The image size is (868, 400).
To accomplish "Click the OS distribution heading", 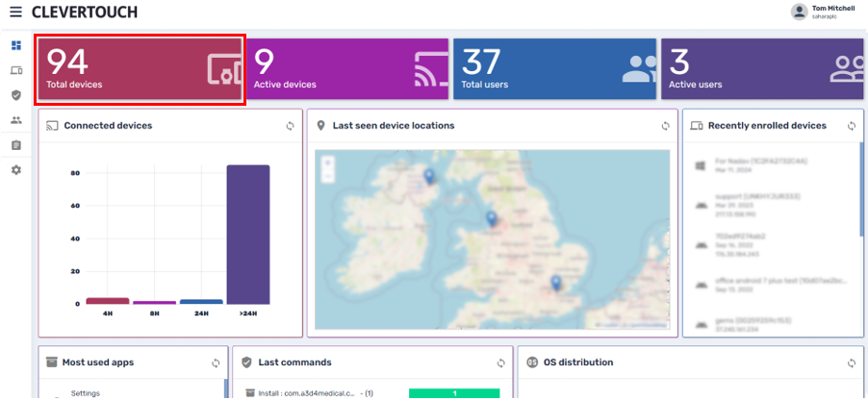I will tap(578, 362).
